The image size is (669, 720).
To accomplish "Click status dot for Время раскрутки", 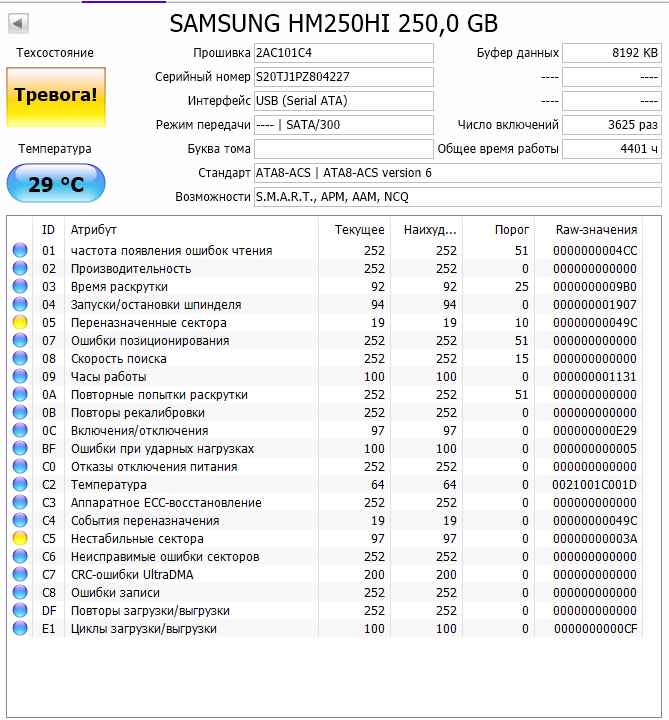I will click(x=20, y=286).
